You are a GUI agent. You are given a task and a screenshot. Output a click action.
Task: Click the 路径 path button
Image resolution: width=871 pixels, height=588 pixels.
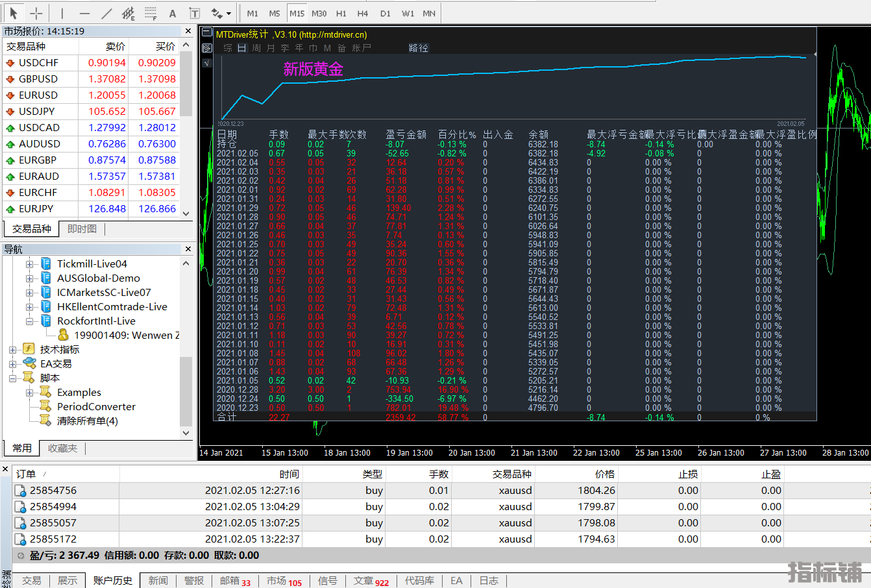[419, 48]
